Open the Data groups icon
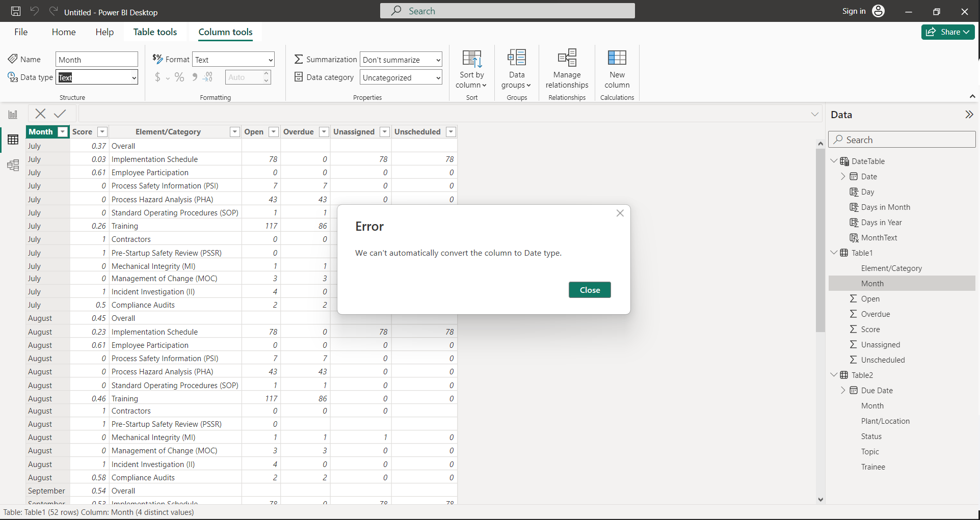This screenshot has height=520, width=980. 517,58
